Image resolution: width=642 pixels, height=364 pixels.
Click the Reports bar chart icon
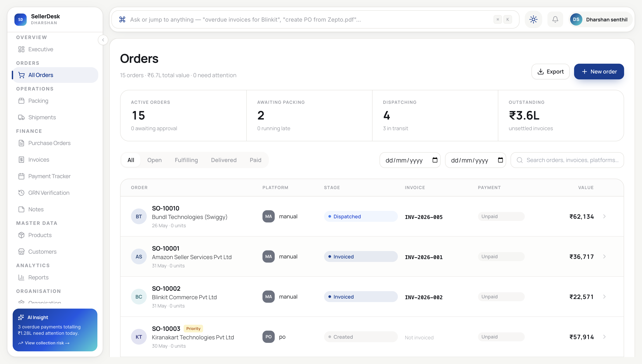coord(22,277)
